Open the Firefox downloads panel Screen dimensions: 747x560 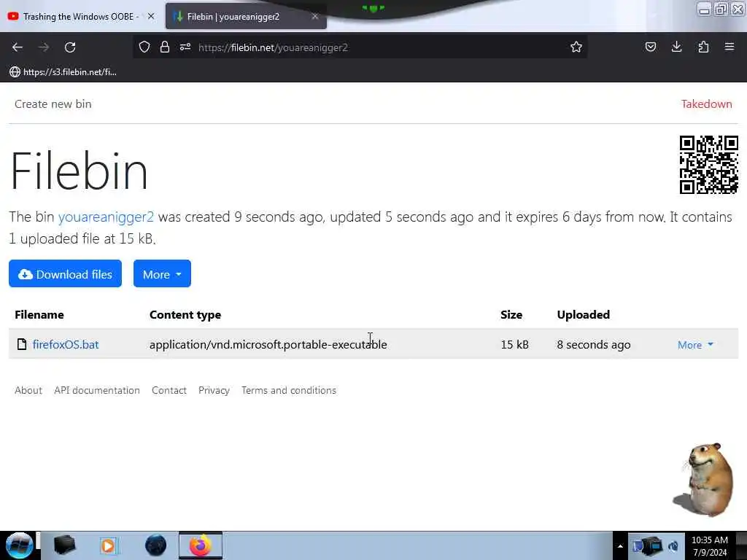point(676,47)
